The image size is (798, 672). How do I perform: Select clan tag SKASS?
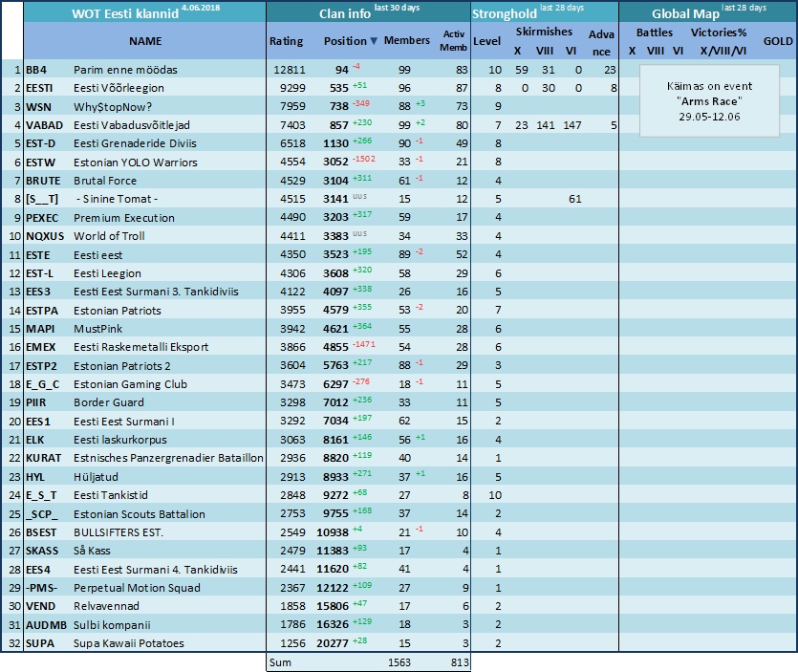click(42, 551)
